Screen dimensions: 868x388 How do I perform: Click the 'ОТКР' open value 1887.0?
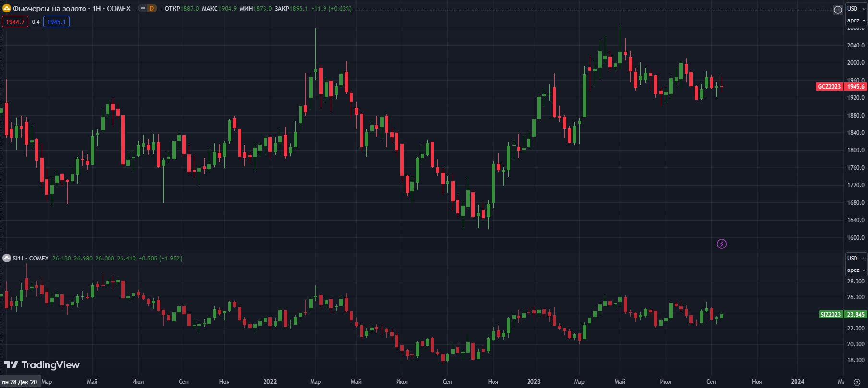[x=190, y=9]
